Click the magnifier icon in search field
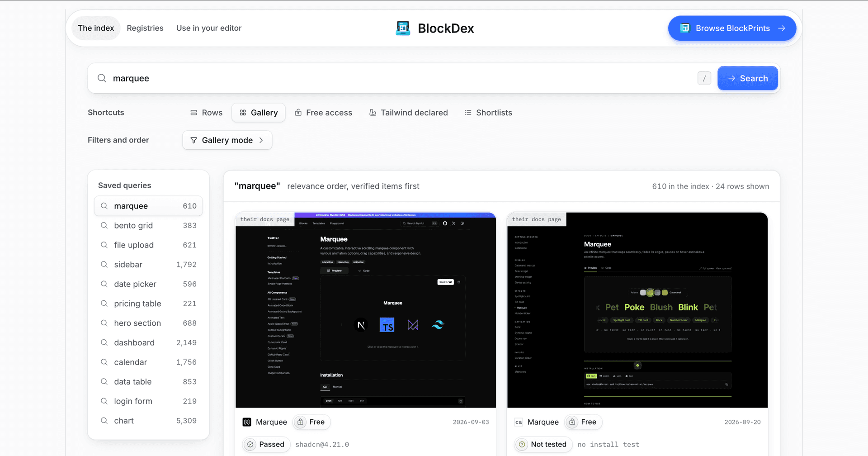The width and height of the screenshot is (868, 456). tap(102, 78)
